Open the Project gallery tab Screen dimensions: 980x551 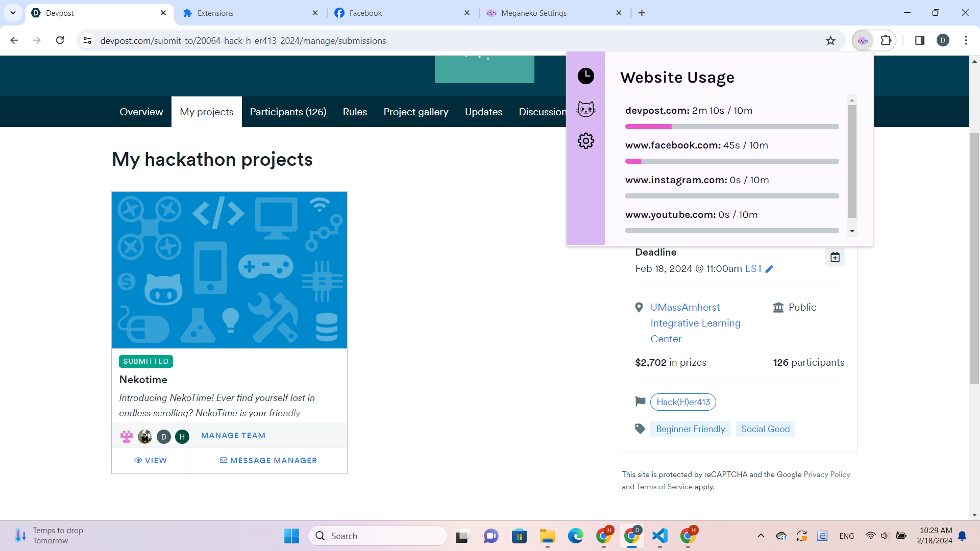415,112
